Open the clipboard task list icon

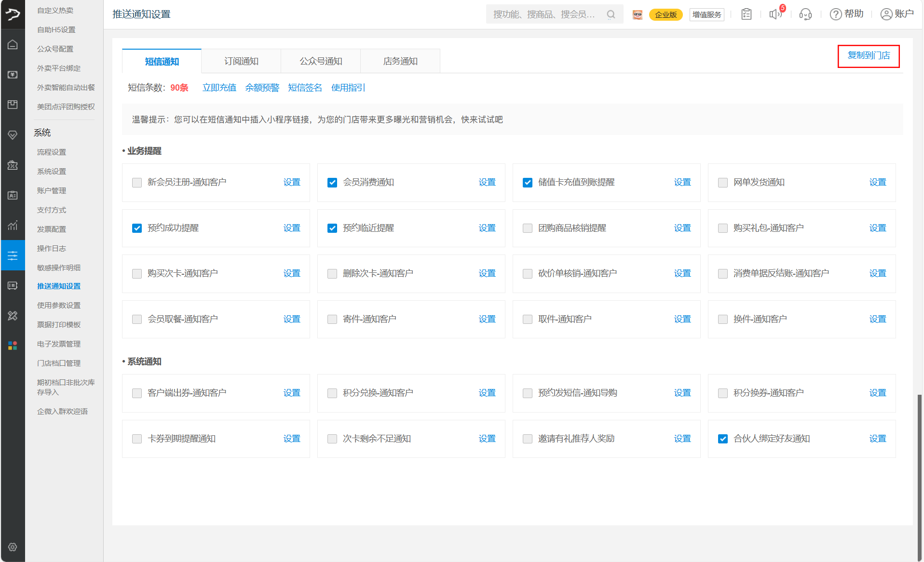pos(747,14)
